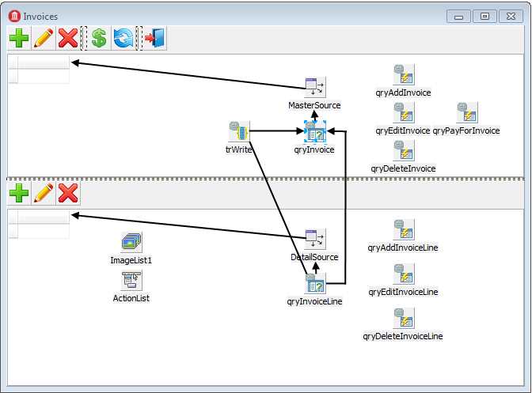The width and height of the screenshot is (532, 393).
Task: Click the blue refresh arrows icon
Action: click(x=123, y=38)
